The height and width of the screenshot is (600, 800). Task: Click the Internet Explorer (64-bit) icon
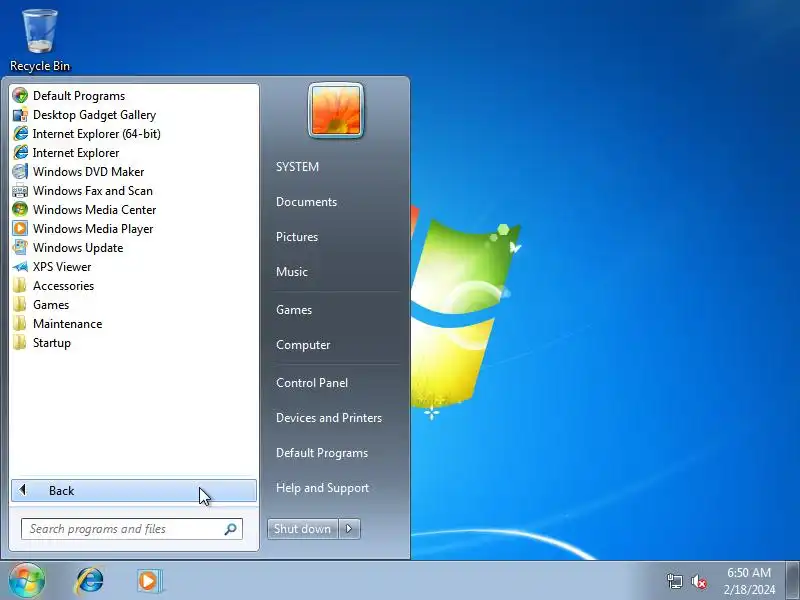tap(20, 133)
